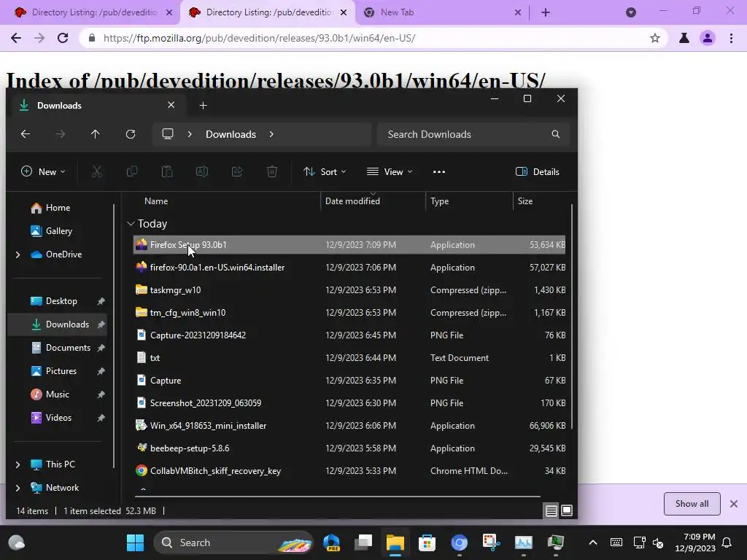
Task: Go back in Chrome browser
Action: (16, 38)
